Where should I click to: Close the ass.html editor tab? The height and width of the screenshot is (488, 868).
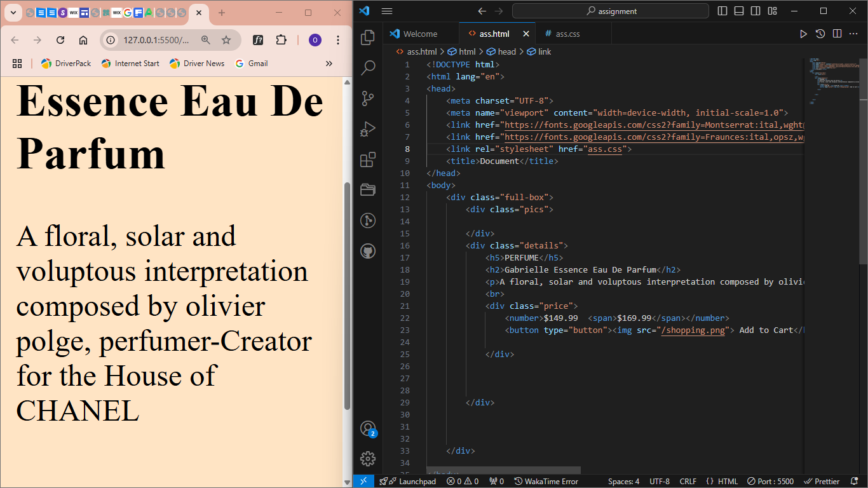(x=526, y=34)
